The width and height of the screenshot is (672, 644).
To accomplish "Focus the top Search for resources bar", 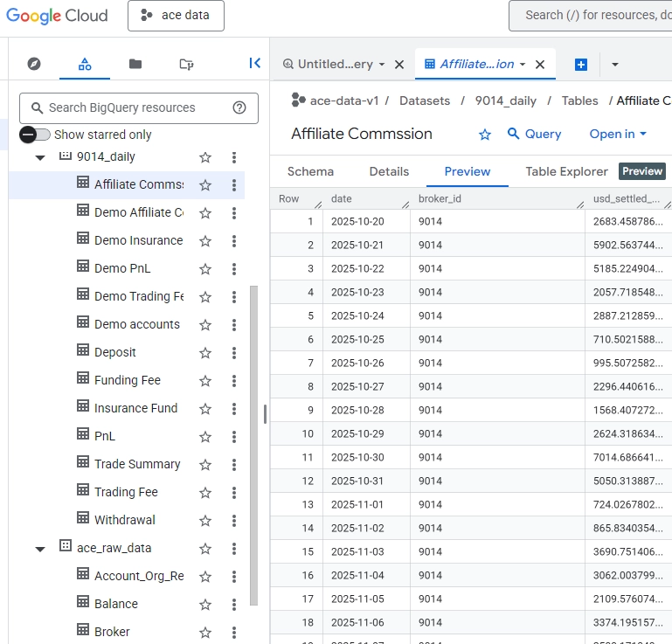I will click(x=591, y=16).
